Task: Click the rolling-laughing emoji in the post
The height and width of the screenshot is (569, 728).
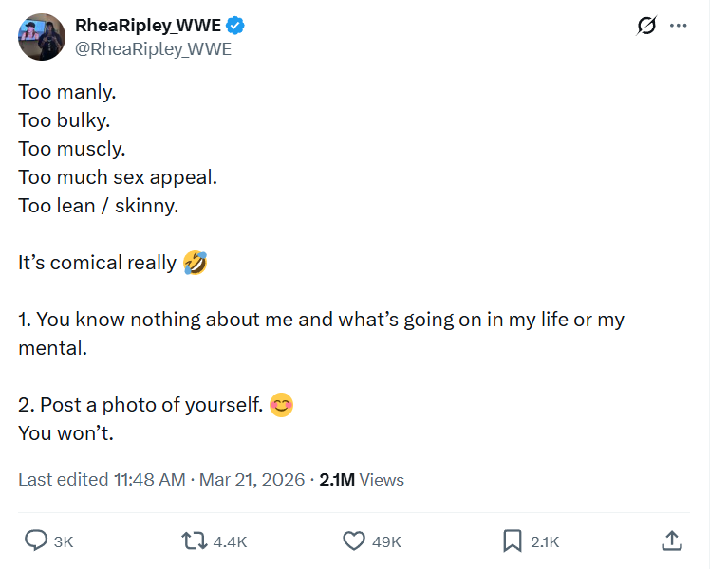Action: 194,262
